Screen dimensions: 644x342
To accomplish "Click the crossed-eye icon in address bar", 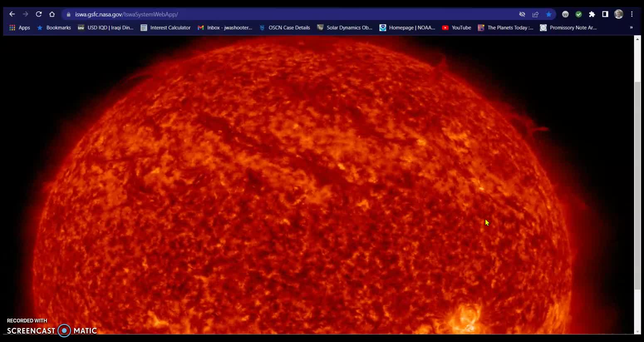I will 522,14.
